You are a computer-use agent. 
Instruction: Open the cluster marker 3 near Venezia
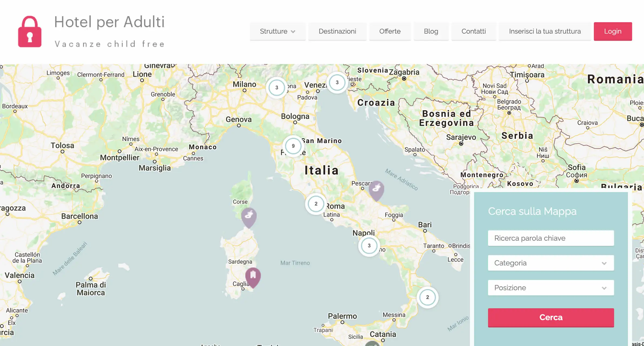click(x=337, y=82)
